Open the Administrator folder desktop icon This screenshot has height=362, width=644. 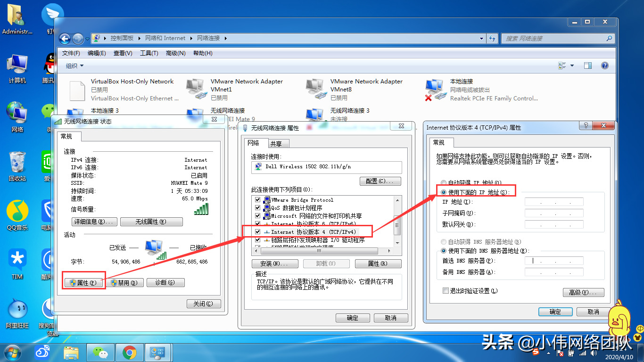point(17,19)
